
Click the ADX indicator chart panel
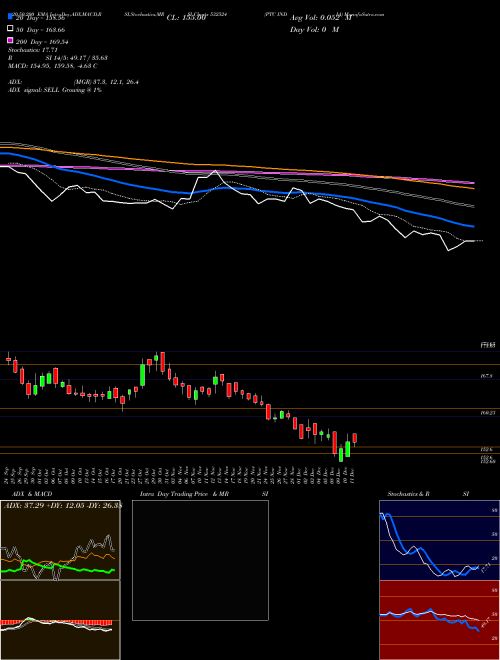click(60, 540)
